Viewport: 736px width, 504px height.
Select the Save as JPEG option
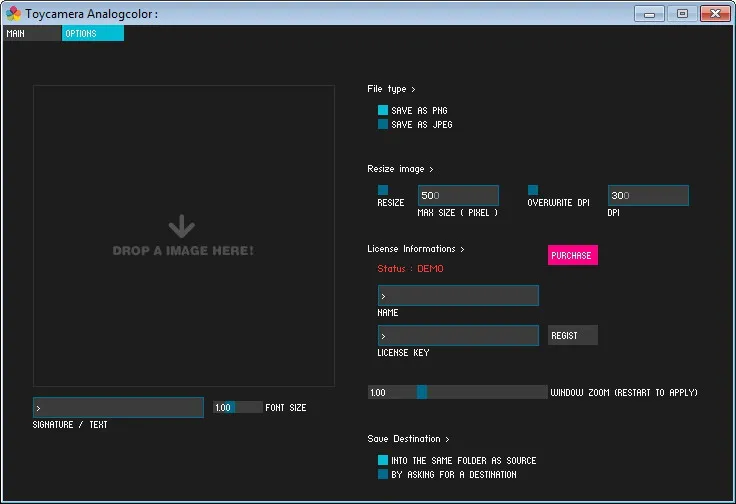[383, 124]
